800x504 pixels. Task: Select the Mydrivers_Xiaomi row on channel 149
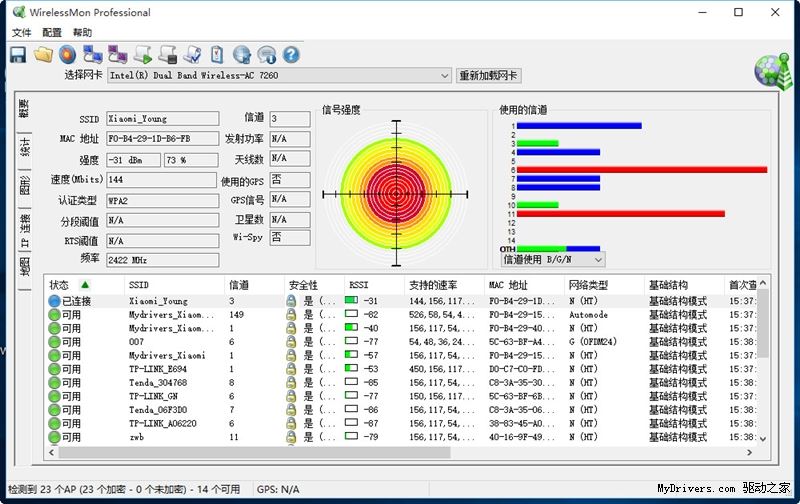401,315
